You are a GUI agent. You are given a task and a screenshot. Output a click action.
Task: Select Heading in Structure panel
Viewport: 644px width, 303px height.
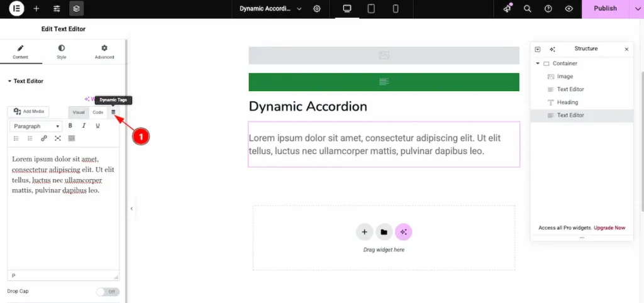click(x=567, y=102)
